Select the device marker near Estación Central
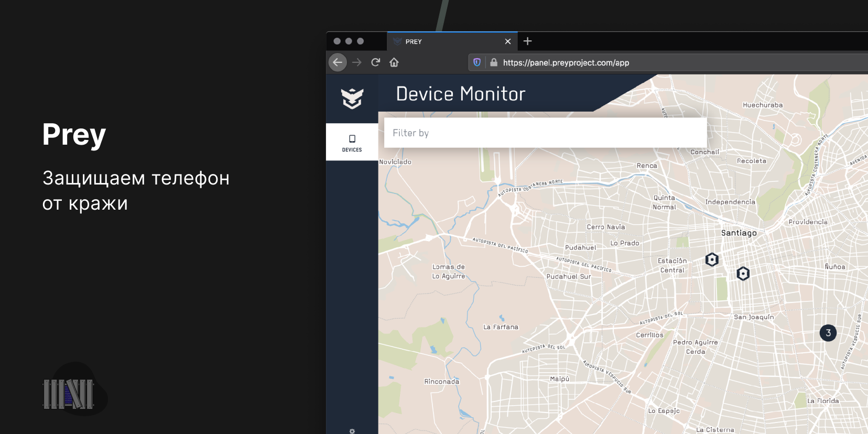Image resolution: width=868 pixels, height=434 pixels. click(x=712, y=259)
